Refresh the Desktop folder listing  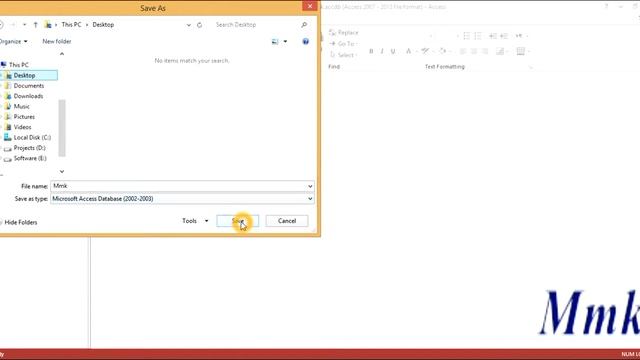[x=199, y=25]
